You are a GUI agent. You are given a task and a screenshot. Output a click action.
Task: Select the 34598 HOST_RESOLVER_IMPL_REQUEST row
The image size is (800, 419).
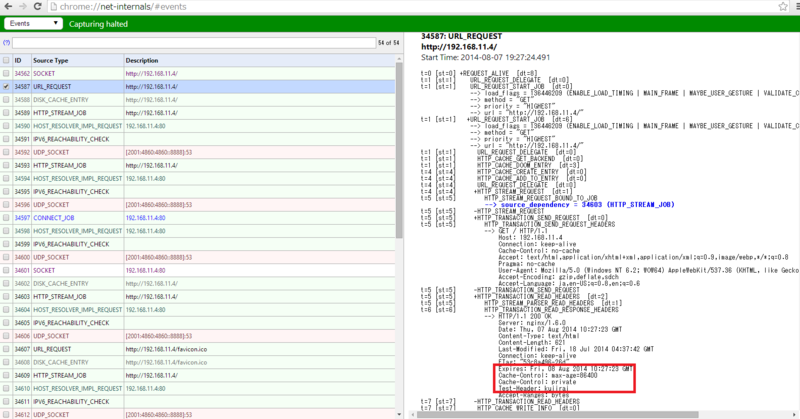pos(197,231)
